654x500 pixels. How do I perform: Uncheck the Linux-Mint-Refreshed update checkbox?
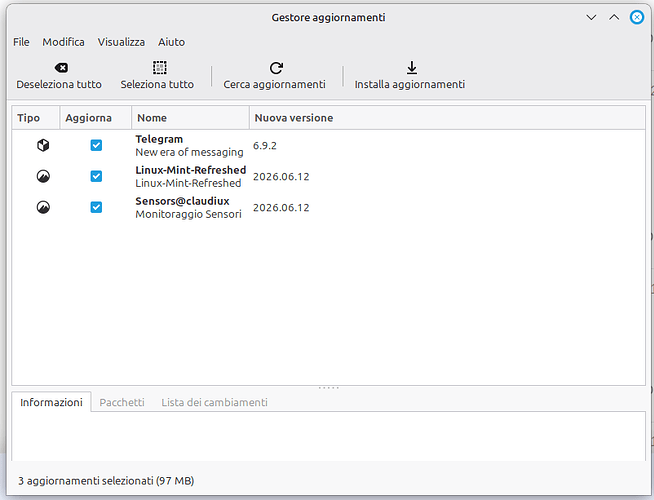(x=96, y=176)
